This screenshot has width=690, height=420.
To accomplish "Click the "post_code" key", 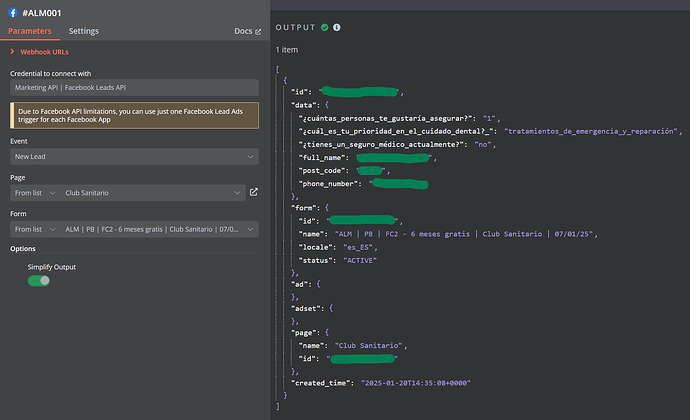I will 322,171.
